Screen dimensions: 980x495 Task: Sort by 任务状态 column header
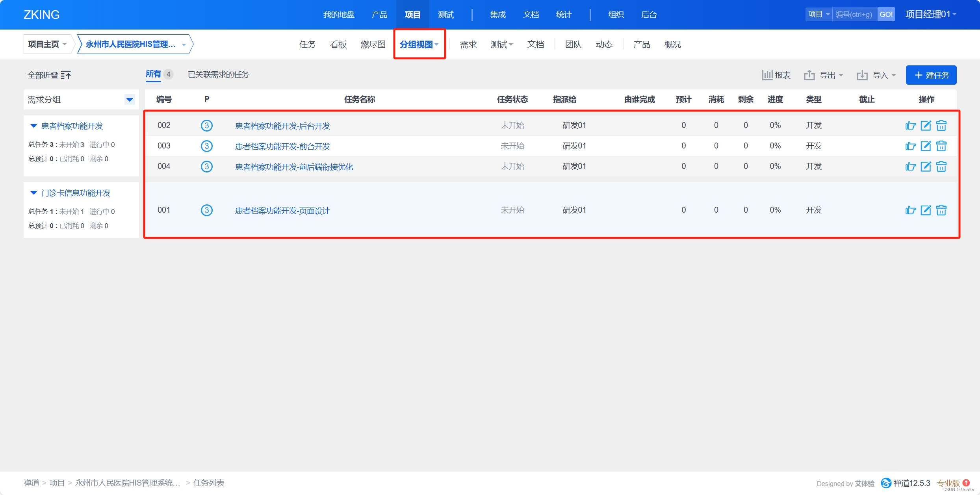(512, 100)
